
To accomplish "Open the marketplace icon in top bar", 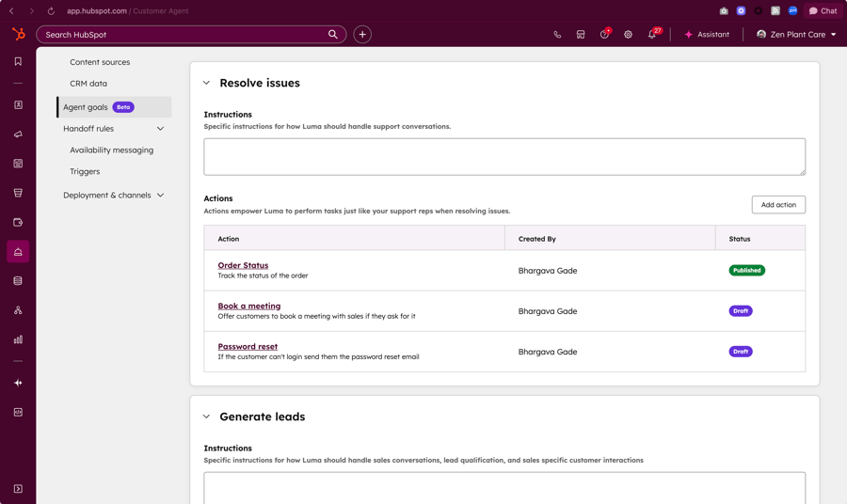I will [x=581, y=35].
